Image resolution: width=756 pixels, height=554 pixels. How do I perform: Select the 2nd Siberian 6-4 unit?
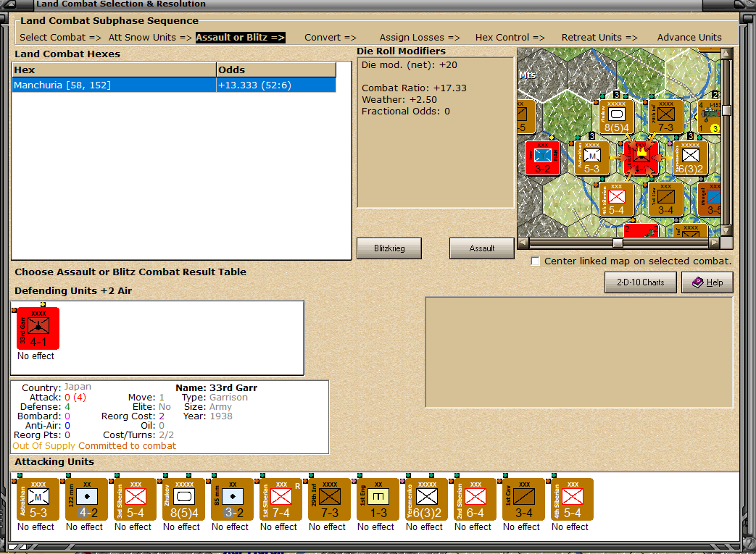[475, 499]
